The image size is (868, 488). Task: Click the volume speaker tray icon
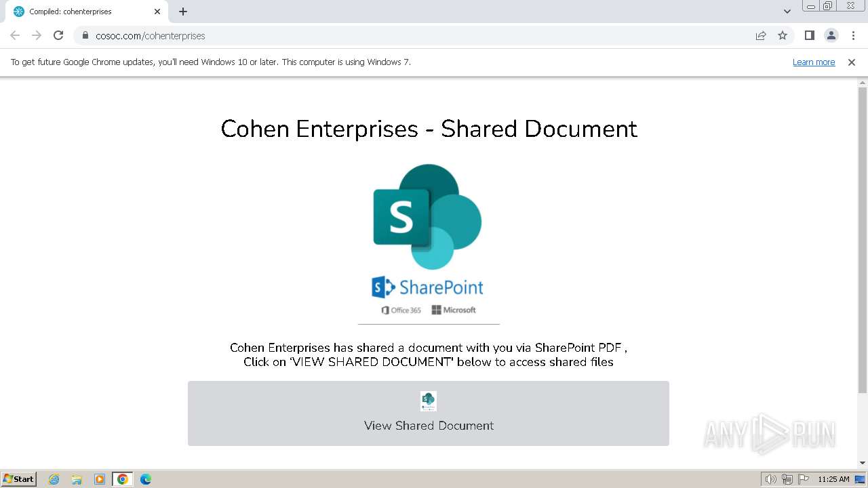pos(770,479)
